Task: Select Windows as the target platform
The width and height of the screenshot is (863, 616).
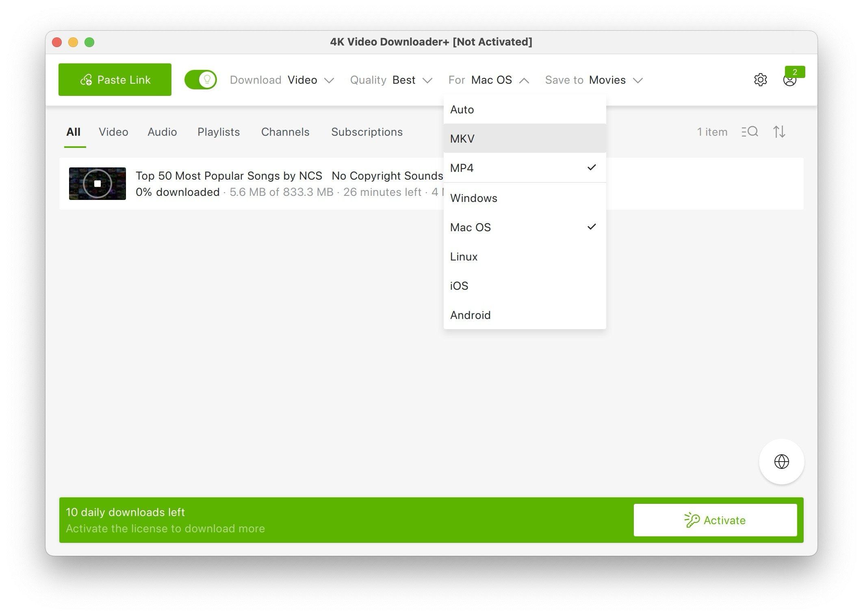Action: click(x=474, y=197)
